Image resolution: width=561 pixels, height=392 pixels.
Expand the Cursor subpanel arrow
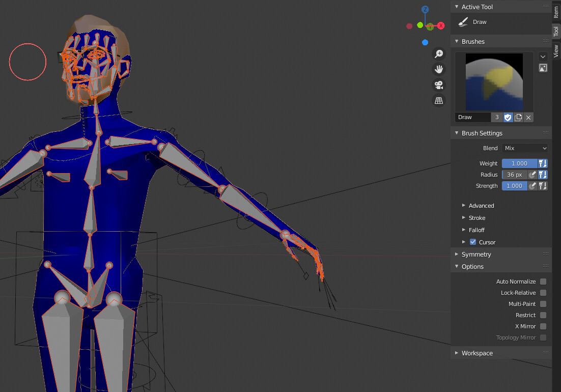pos(464,242)
